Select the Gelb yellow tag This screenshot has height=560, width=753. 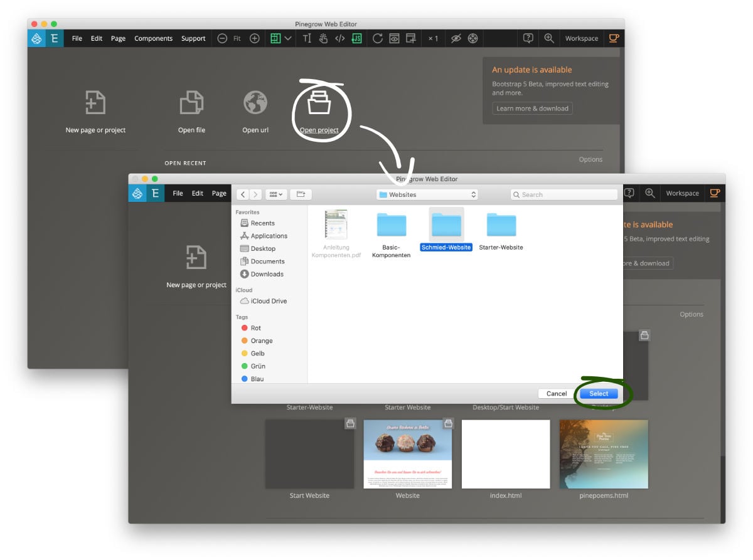252,353
